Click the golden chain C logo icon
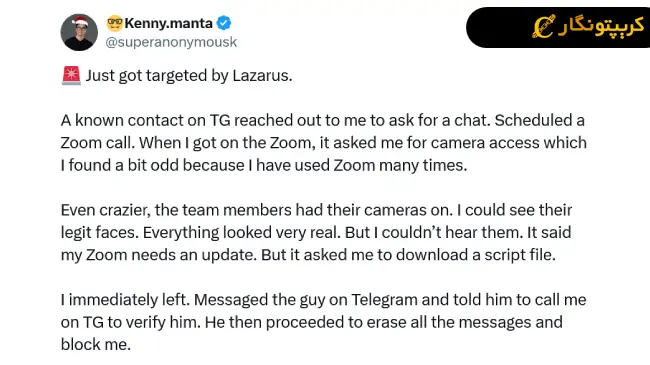This screenshot has width=650, height=365. 543,27
